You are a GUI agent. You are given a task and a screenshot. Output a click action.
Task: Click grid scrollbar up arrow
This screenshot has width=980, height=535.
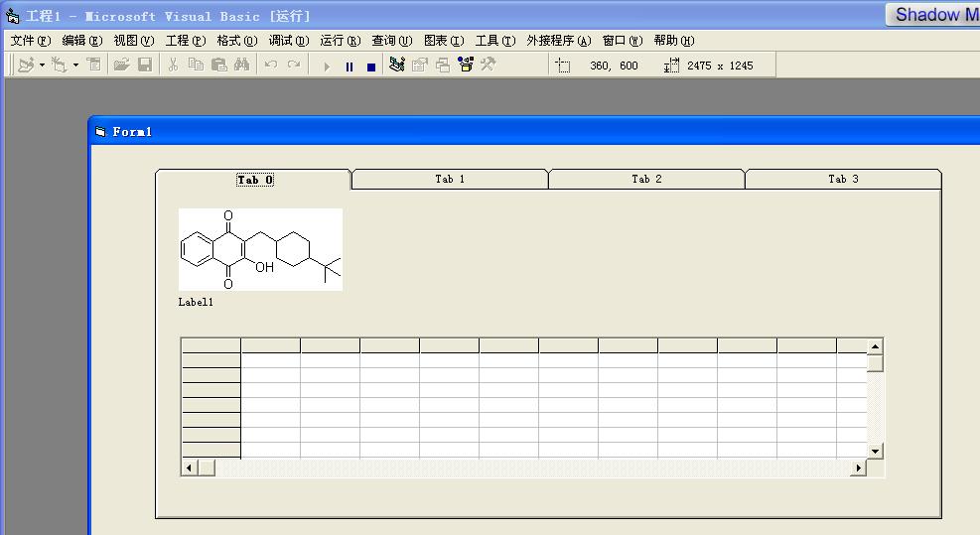[875, 346]
